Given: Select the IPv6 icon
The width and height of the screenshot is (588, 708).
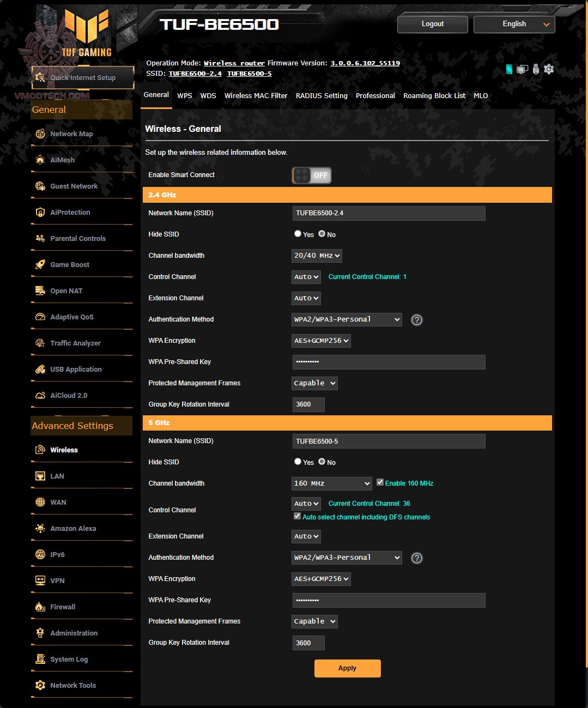Looking at the screenshot, I should (x=40, y=554).
